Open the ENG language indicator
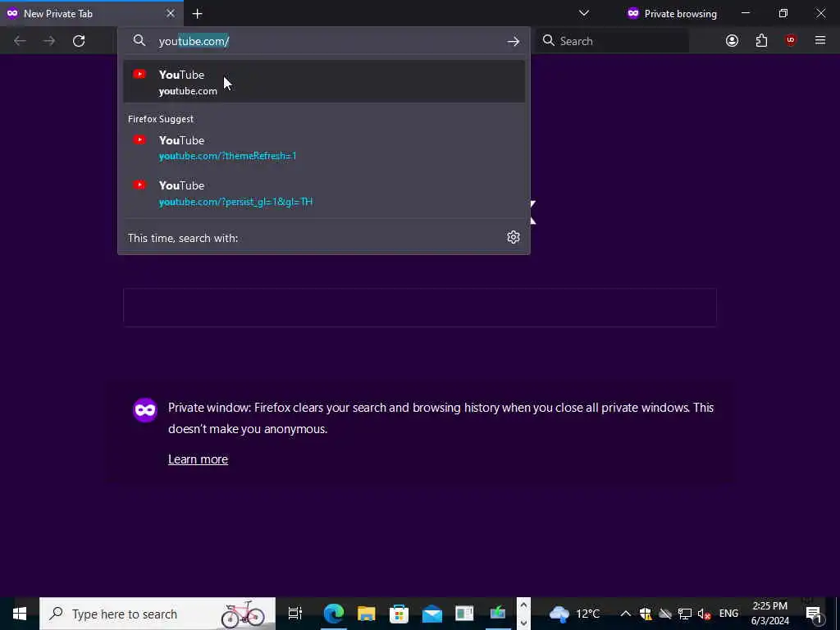 [728, 614]
